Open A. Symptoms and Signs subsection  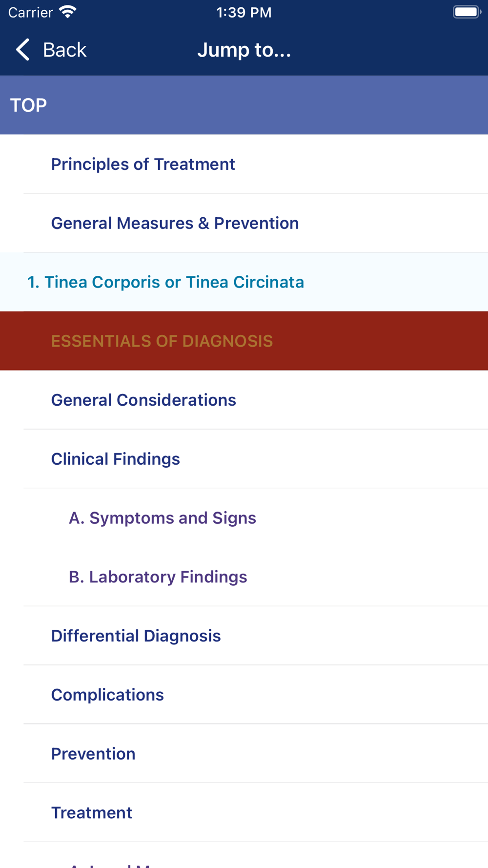[244, 518]
